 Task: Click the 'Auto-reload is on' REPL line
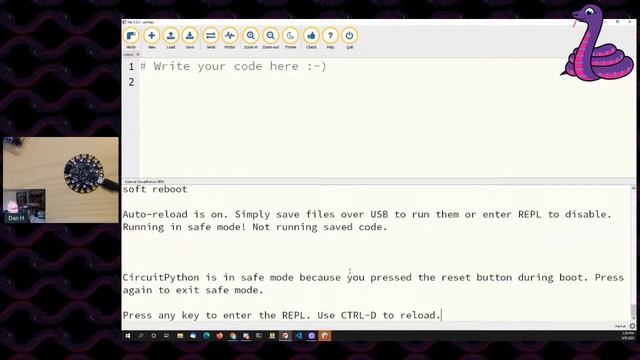tap(367, 214)
